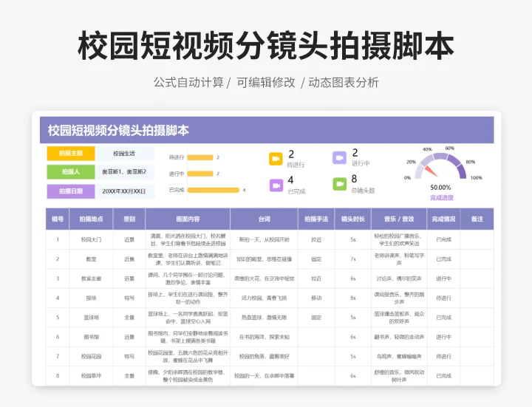Click the 景别 column header

pos(129,219)
